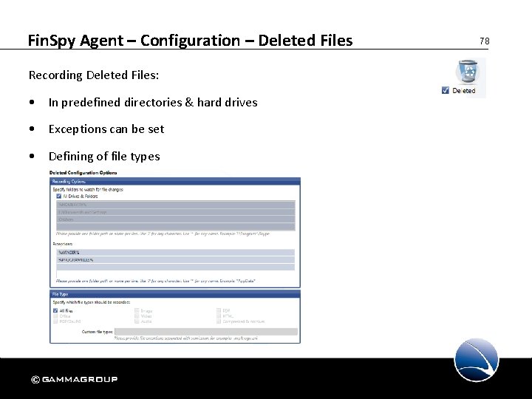Viewport: 532px width, 399px height.
Task: Click 'In predefined directories & hard drives' bullet
Action: [153, 103]
